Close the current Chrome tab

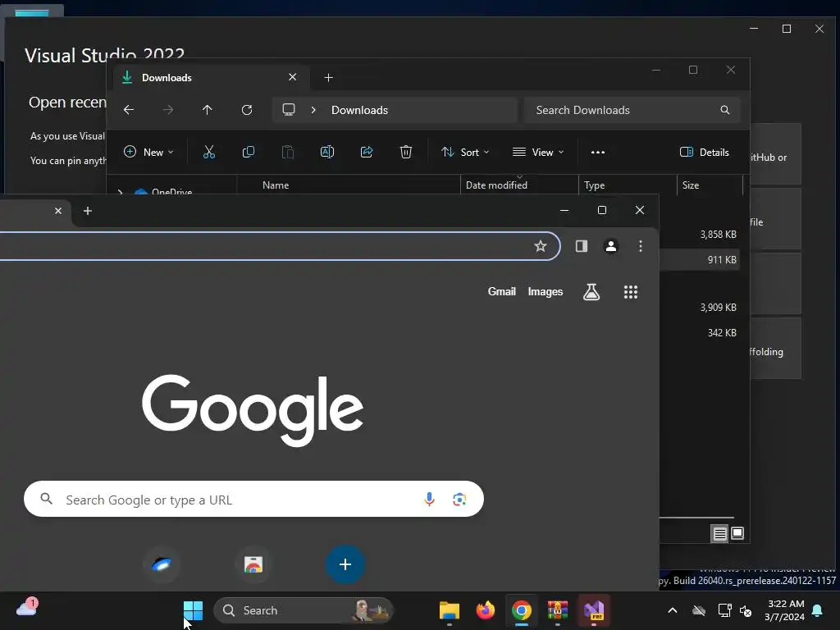[x=58, y=211]
